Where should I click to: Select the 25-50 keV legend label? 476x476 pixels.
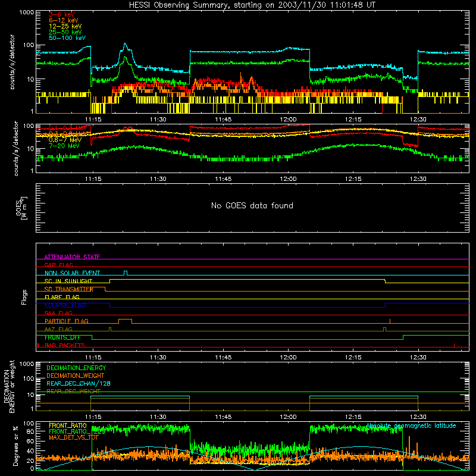pyautogui.click(x=65, y=32)
